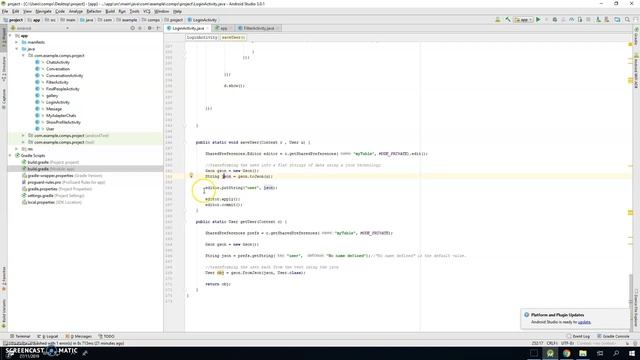This screenshot has height=360, width=640.
Task: Open the app run configuration dropdown
Action: click(x=523, y=20)
